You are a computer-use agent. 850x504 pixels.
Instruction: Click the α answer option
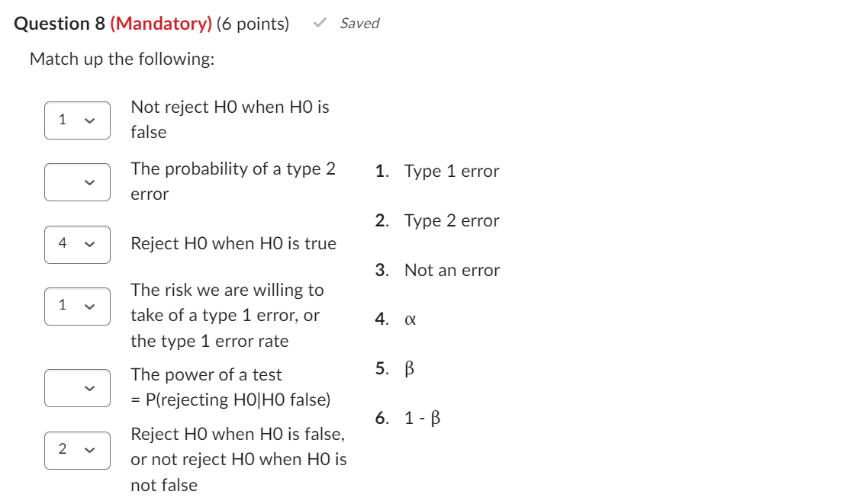(409, 320)
